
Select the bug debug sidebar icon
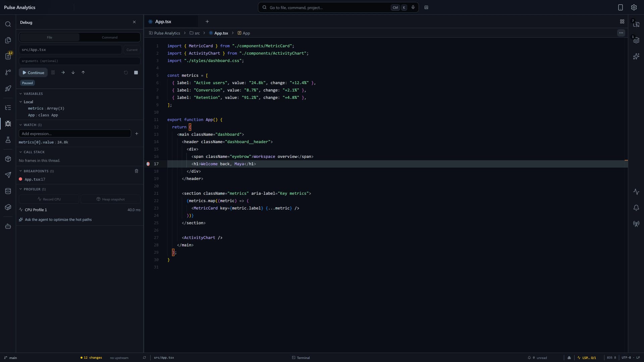pyautogui.click(x=8, y=124)
